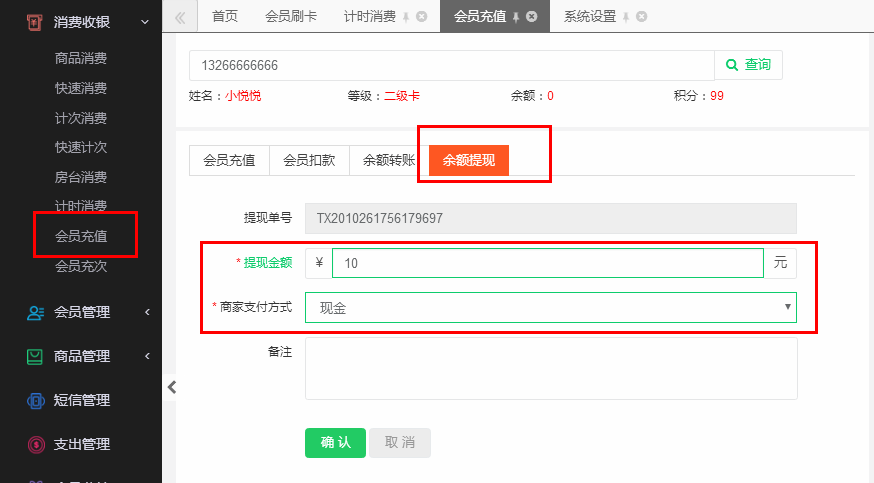The image size is (874, 483).
Task: Click the double-arrow tab scroll-left icon
Action: coord(179,17)
